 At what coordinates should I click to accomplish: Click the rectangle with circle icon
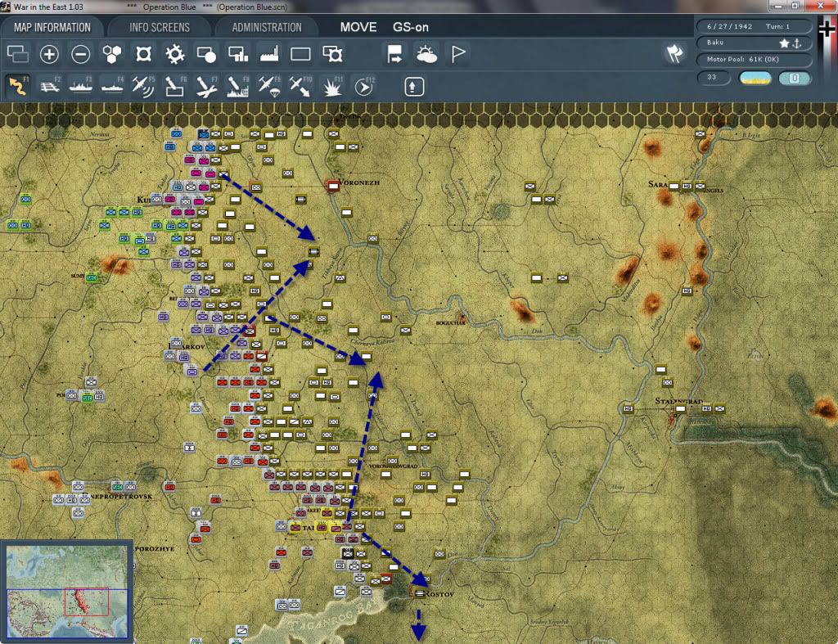click(x=206, y=54)
